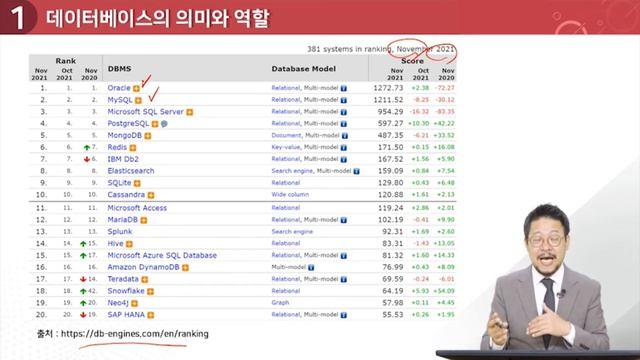640x360 pixels.
Task: Click the info icon in the Oracle row
Action: (344, 88)
